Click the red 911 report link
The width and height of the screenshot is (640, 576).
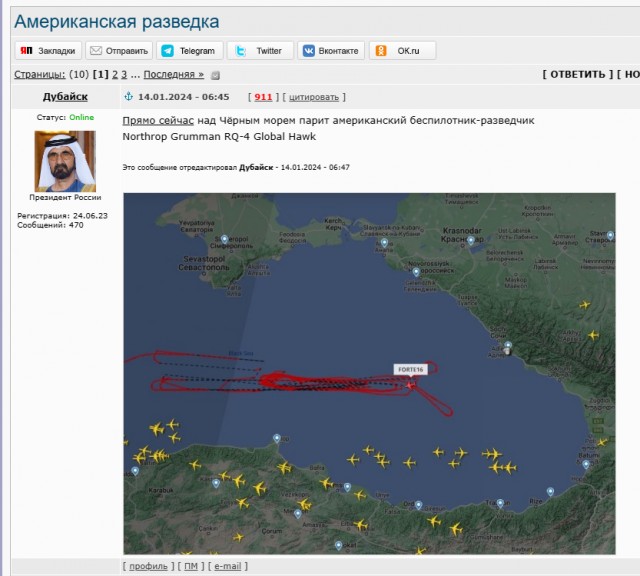pos(263,97)
